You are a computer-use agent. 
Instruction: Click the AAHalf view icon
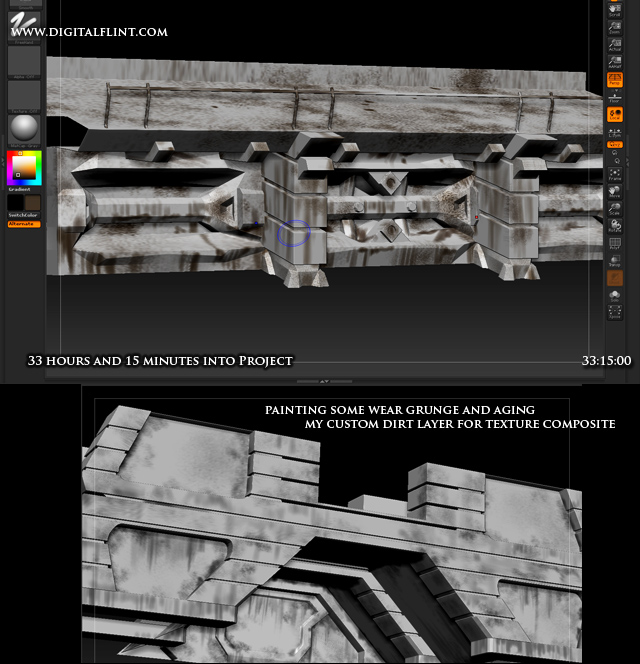(x=615, y=64)
